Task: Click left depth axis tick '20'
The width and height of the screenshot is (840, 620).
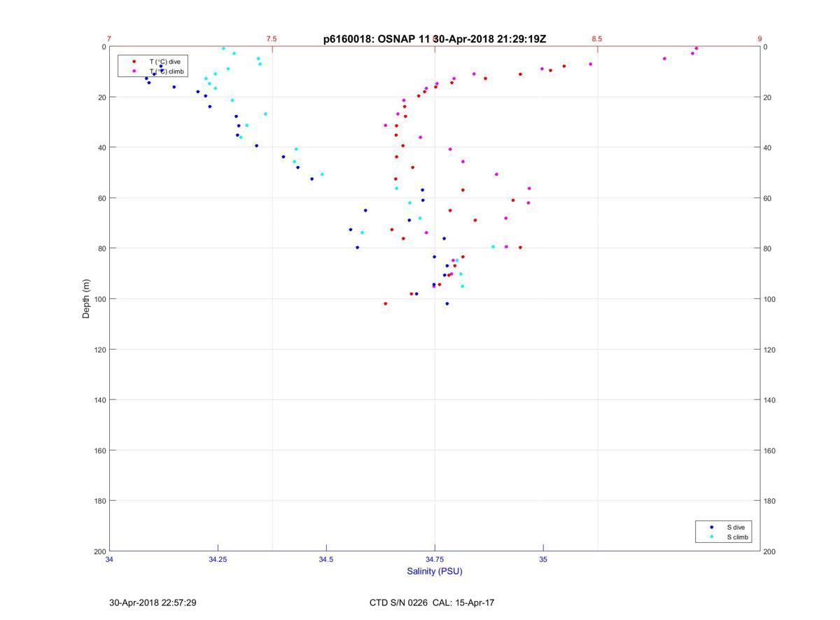Action: coord(101,97)
